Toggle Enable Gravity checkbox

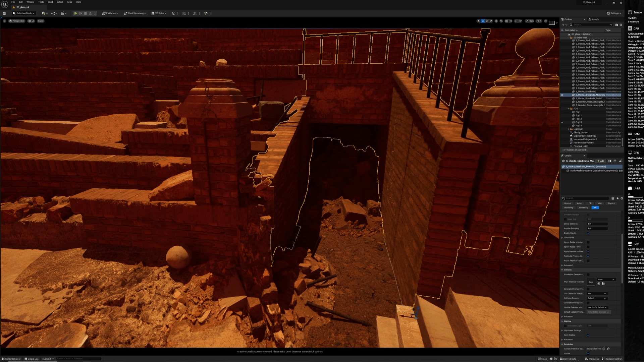pos(588,233)
